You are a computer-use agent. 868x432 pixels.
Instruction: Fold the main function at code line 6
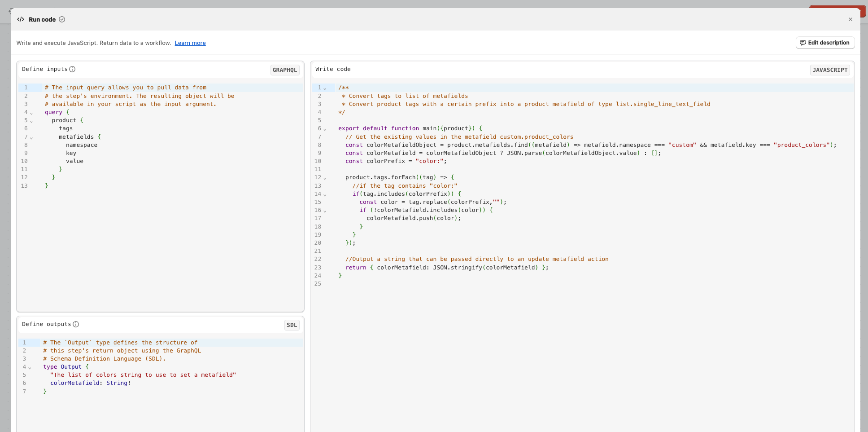(x=325, y=129)
